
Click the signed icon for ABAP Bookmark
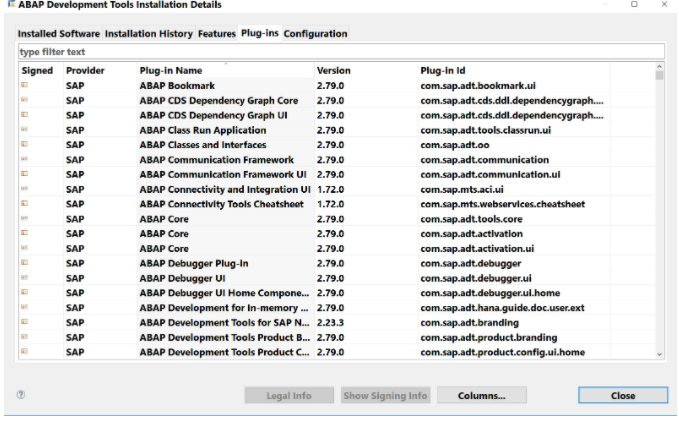point(25,85)
